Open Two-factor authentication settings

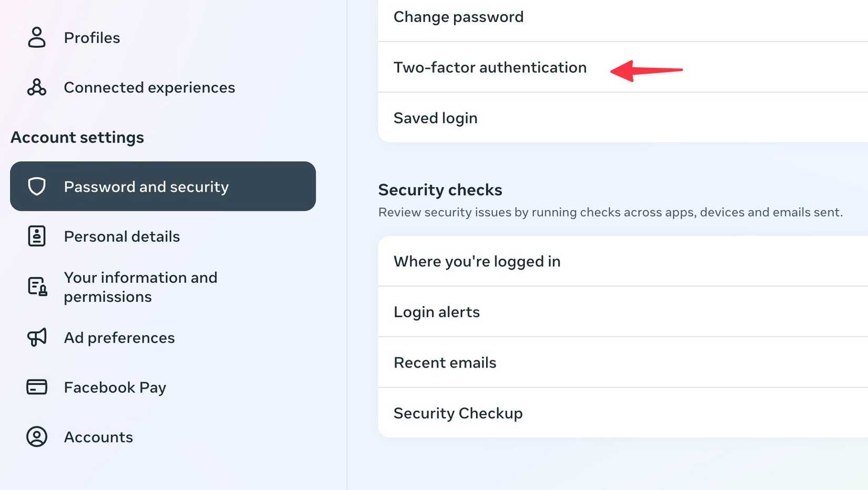pyautogui.click(x=490, y=67)
